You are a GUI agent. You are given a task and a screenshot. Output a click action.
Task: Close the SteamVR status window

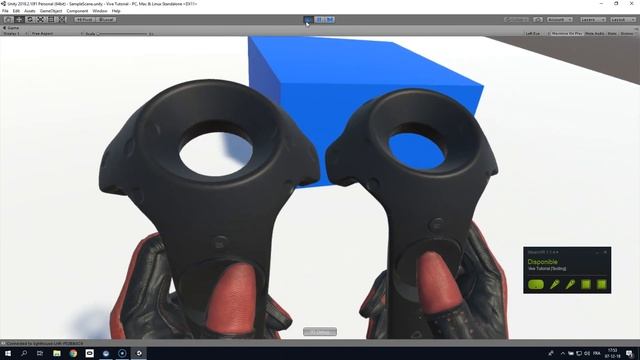(605, 252)
